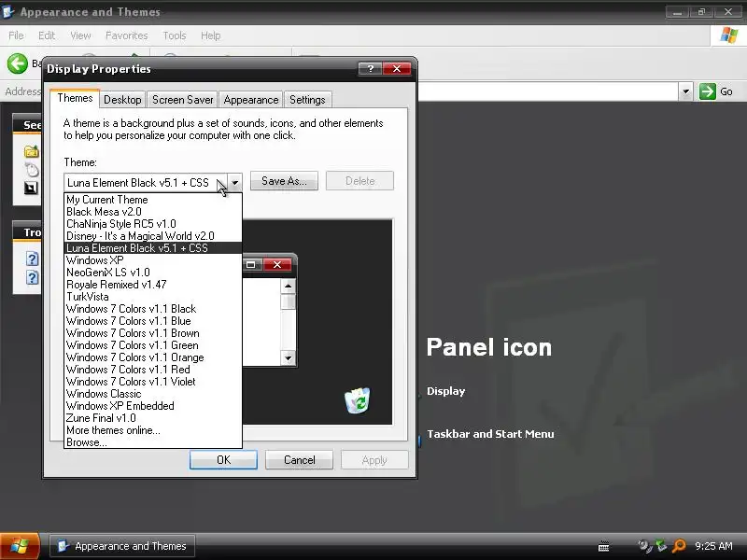Click the Recycle Bin icon in preview
This screenshot has height=560, width=747.
click(x=357, y=400)
